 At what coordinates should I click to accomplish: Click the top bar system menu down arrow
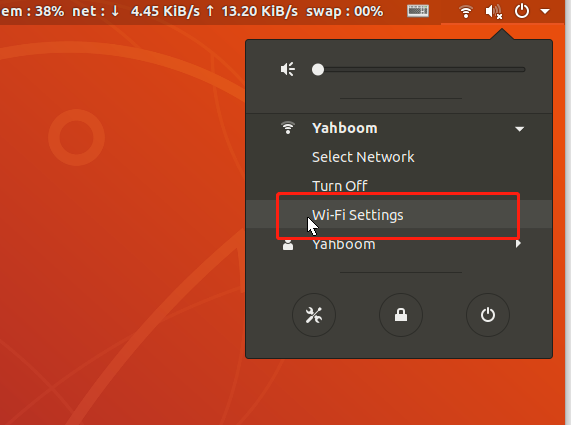click(545, 11)
